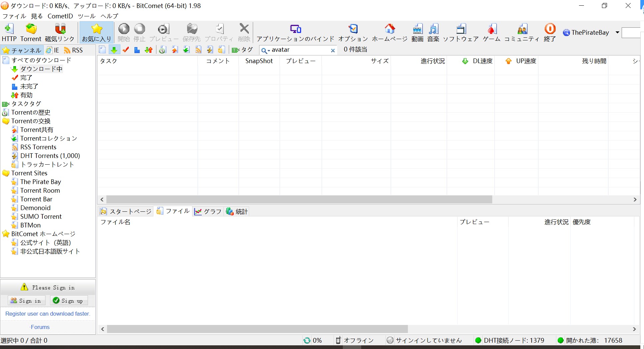
Task: Click the Torrent share filter icon
Action: click(x=174, y=50)
